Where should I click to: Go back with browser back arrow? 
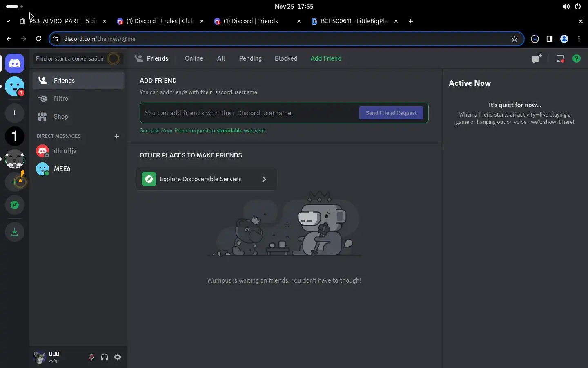coord(9,39)
